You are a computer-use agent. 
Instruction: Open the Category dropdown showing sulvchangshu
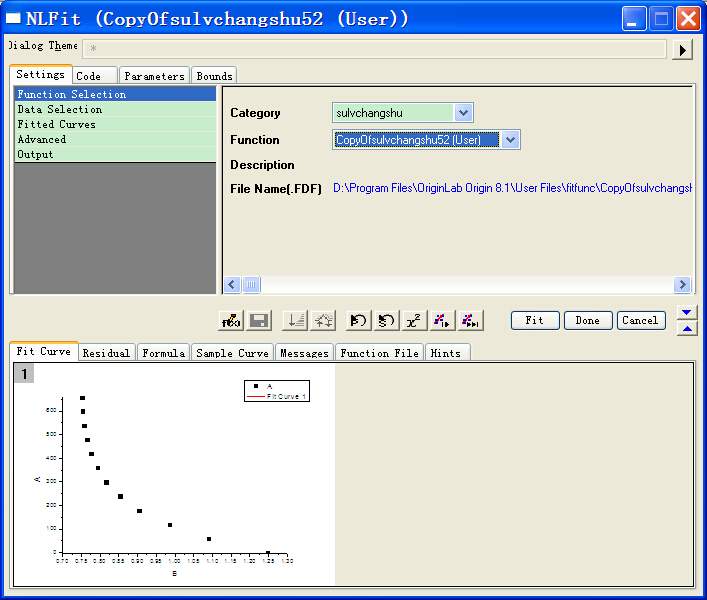[x=464, y=113]
